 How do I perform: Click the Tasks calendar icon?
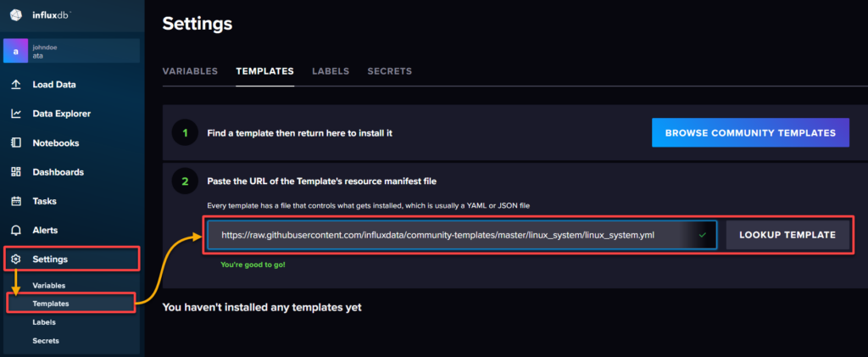click(x=15, y=201)
